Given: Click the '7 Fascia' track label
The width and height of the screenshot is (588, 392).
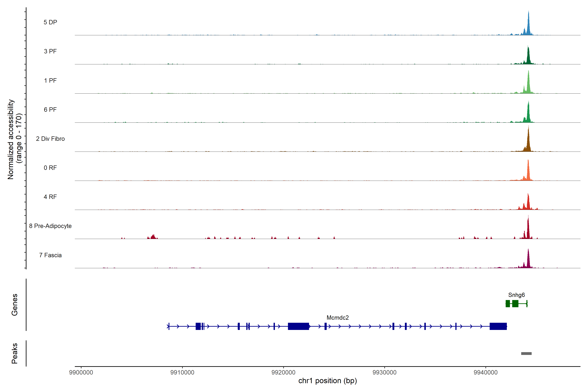Looking at the screenshot, I should [x=50, y=255].
